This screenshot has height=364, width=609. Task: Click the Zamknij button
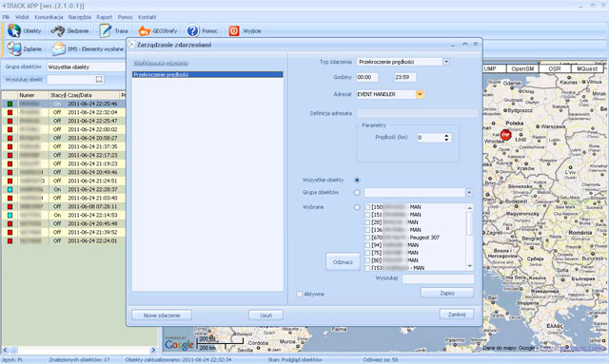[x=457, y=315]
